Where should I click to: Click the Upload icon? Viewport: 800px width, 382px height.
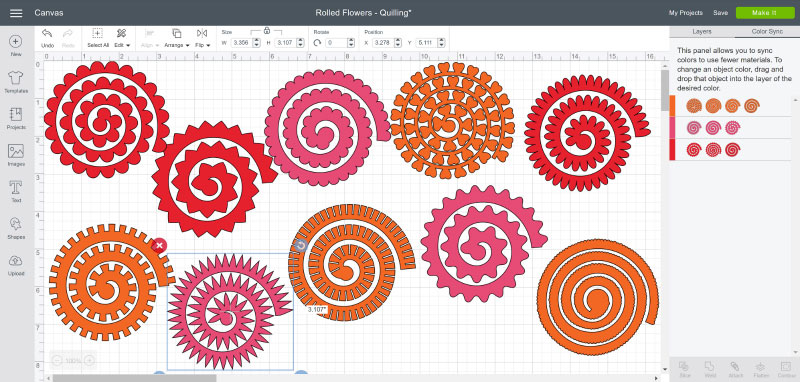pyautogui.click(x=16, y=261)
